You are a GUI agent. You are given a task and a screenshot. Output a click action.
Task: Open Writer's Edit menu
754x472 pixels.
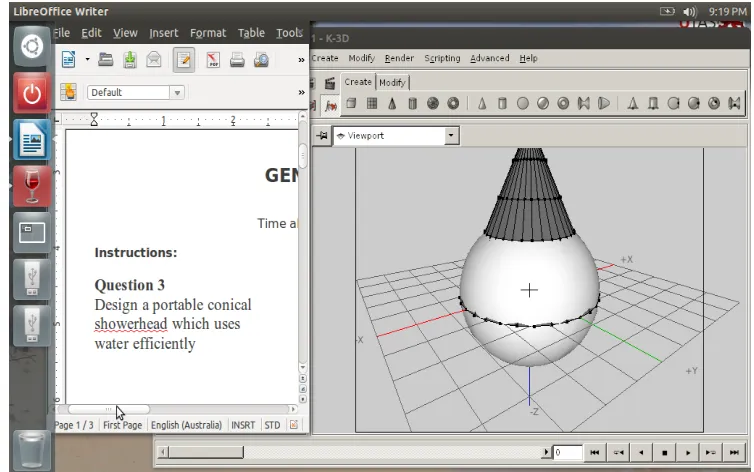tap(91, 33)
